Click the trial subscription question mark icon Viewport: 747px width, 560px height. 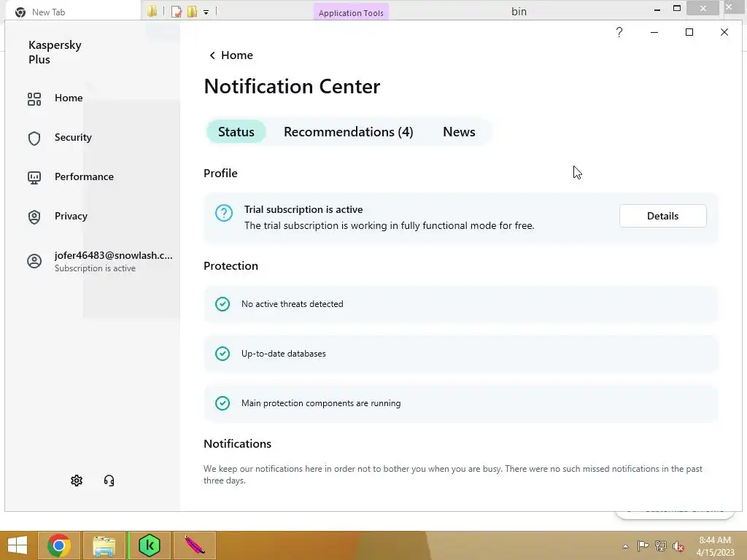(x=223, y=213)
